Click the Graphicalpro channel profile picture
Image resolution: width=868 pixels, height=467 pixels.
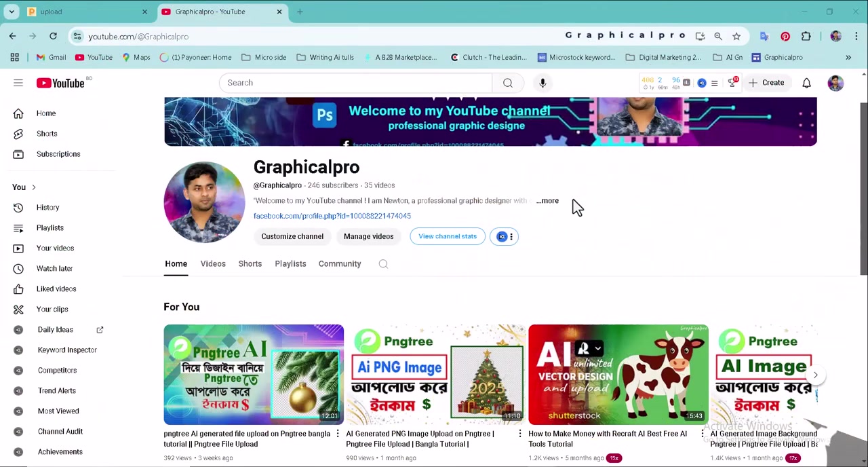point(204,202)
